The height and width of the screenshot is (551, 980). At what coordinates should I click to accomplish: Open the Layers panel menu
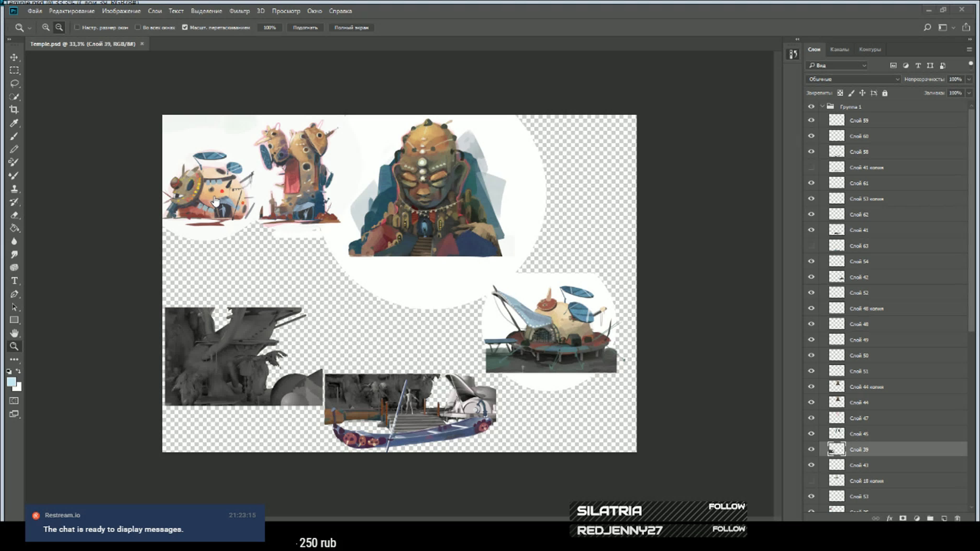click(x=969, y=50)
